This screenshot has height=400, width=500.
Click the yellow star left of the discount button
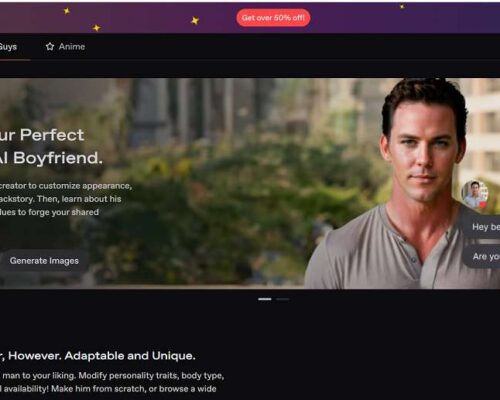195,21
